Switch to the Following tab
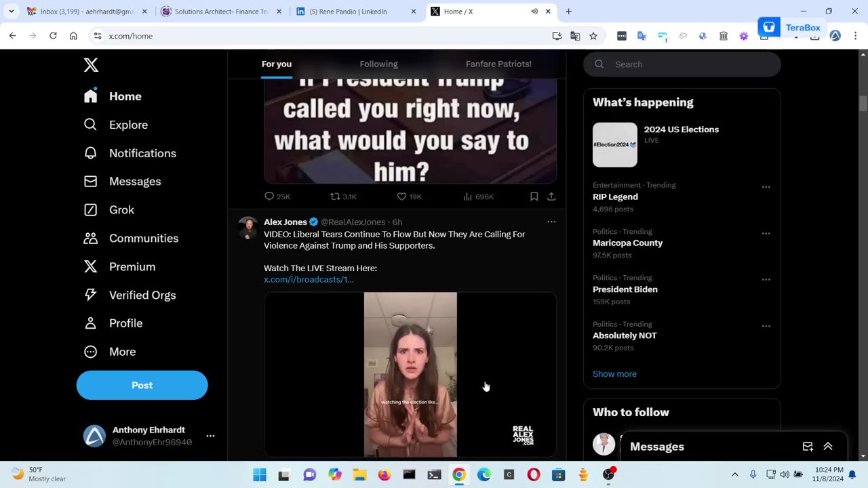 [378, 64]
